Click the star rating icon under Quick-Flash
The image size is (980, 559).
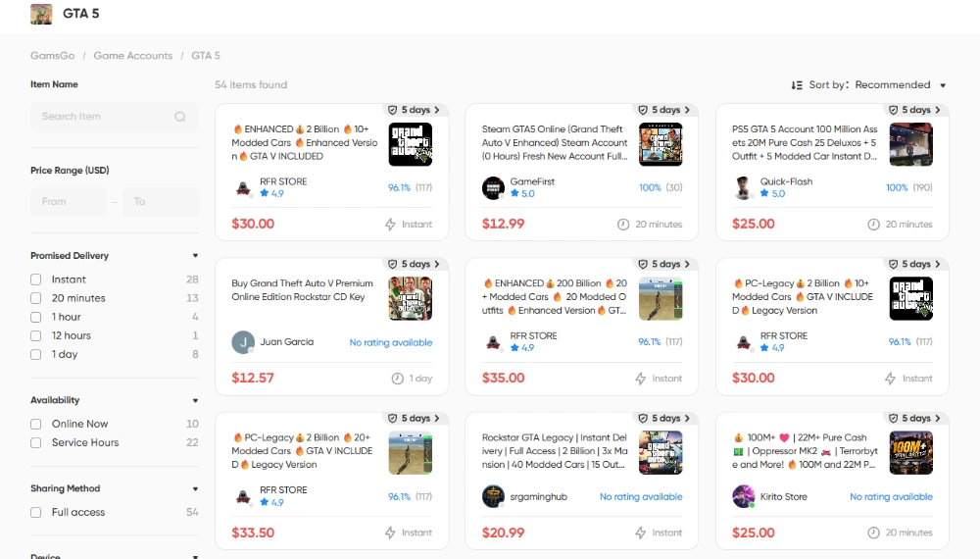[x=764, y=194]
